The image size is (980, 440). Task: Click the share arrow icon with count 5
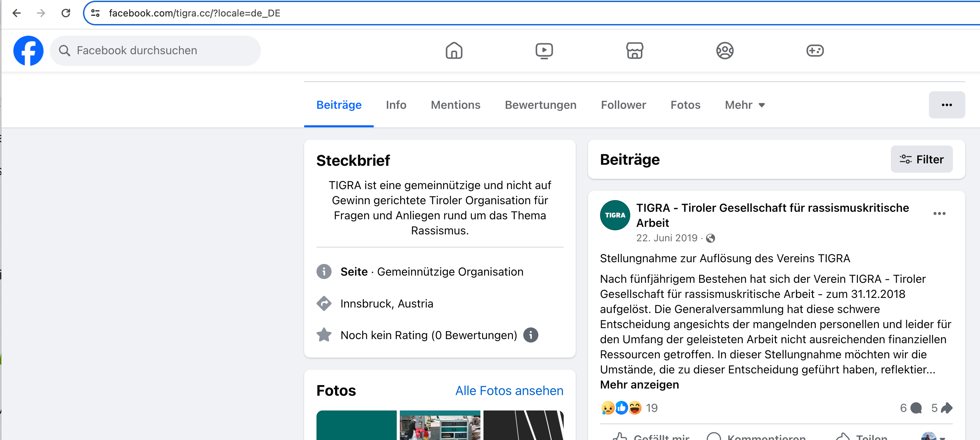[x=946, y=408]
